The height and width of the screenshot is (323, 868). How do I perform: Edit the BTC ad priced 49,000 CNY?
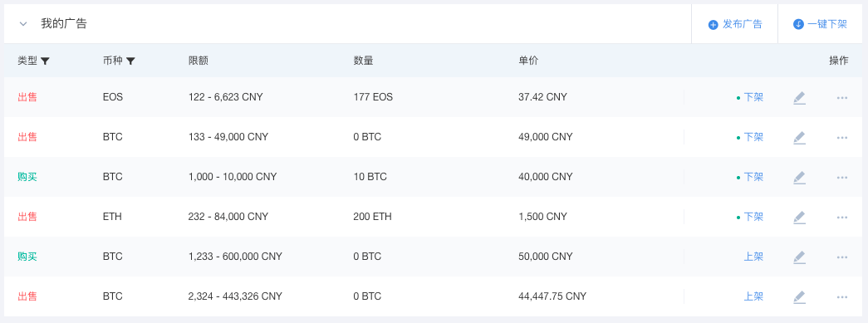[799, 138]
